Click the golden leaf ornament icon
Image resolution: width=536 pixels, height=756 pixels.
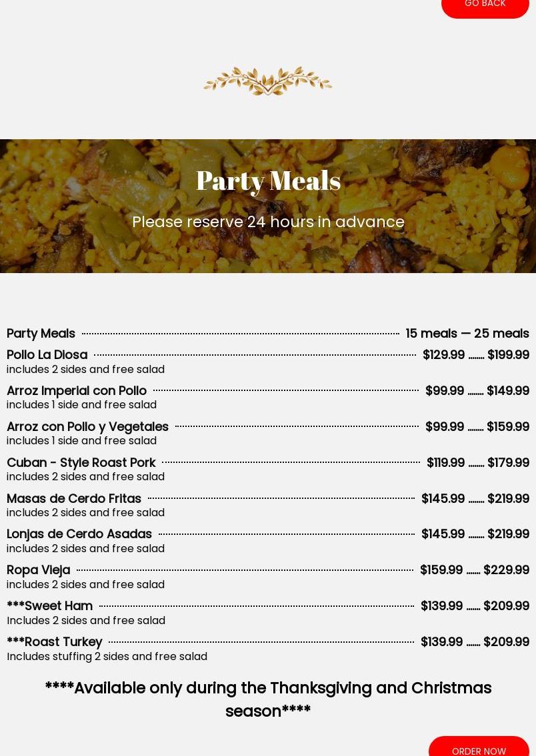(x=267, y=81)
